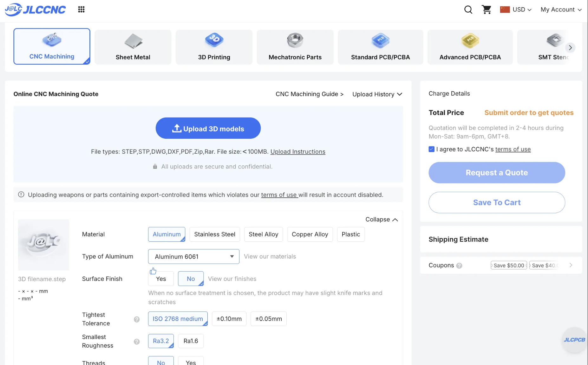
Task: Click the JLCCNC logo
Action: [x=35, y=10]
